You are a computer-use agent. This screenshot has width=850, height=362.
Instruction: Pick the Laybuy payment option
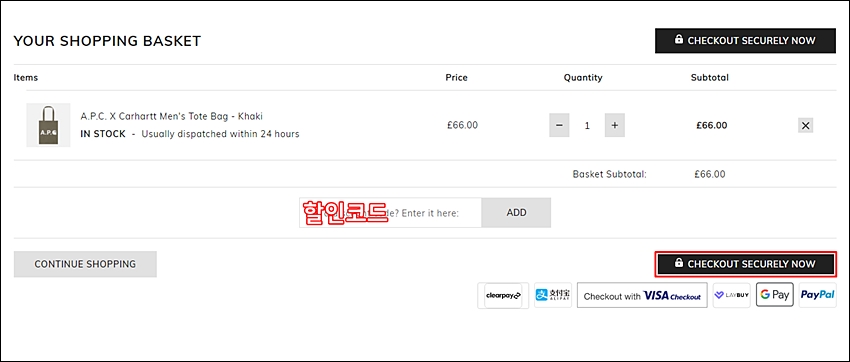pyautogui.click(x=731, y=295)
